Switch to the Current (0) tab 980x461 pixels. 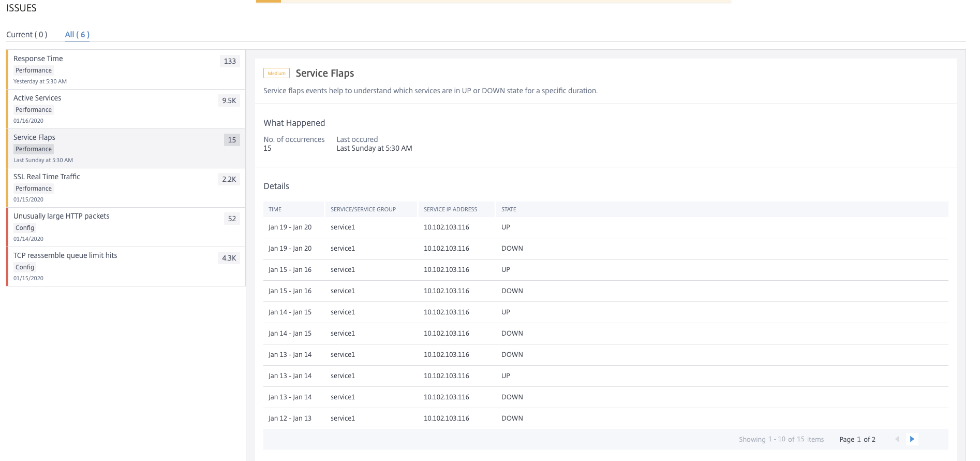click(x=27, y=35)
